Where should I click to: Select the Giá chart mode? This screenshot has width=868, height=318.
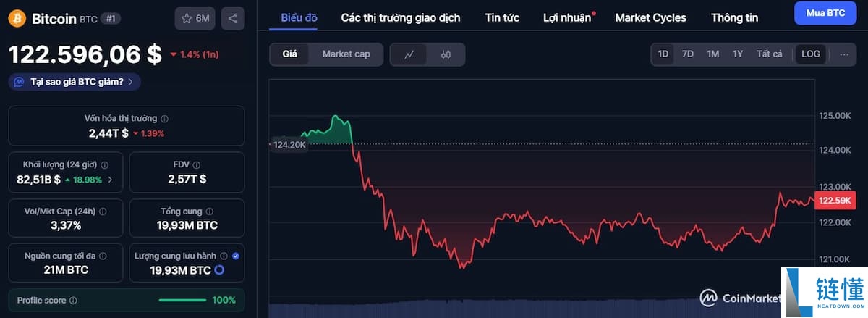tap(290, 54)
